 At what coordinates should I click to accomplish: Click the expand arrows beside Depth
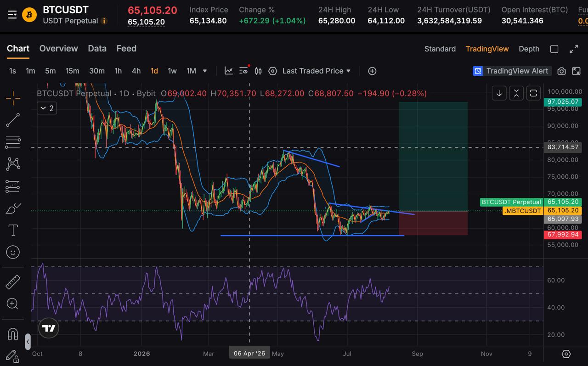[x=574, y=49]
